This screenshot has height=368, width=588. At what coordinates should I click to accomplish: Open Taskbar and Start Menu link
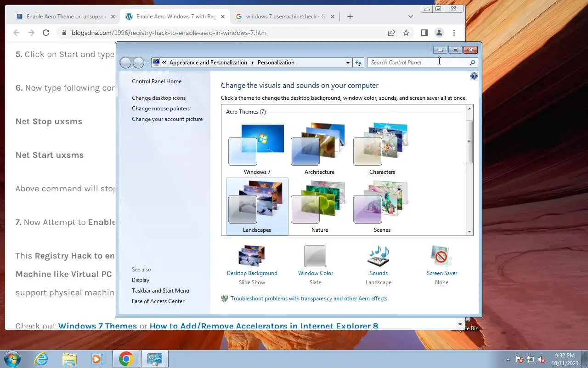[x=160, y=291]
